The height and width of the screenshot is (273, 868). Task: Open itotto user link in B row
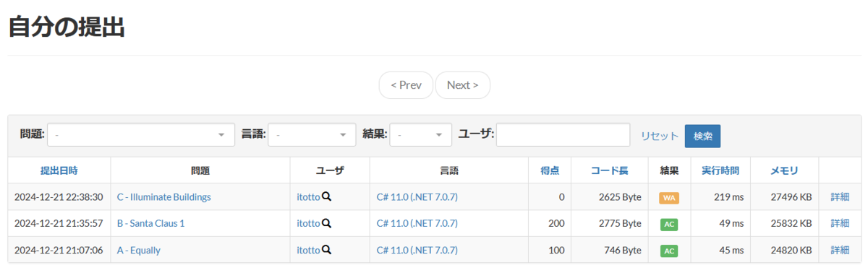pos(308,223)
